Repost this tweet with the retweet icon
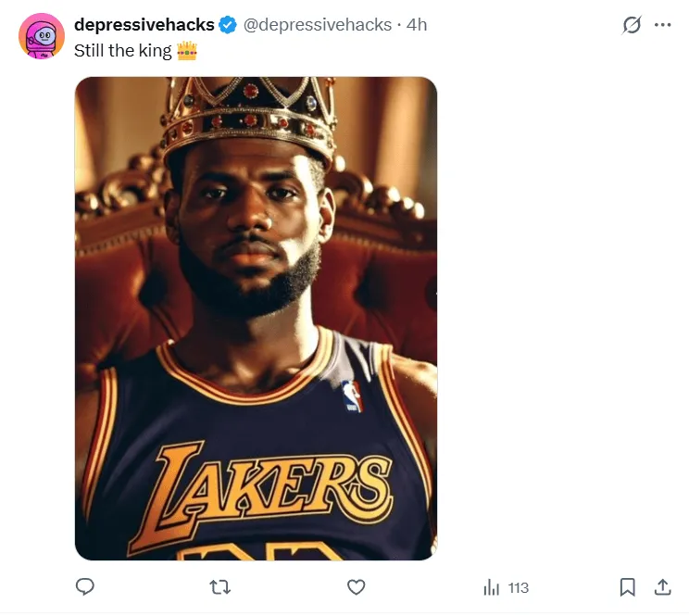 220,586
